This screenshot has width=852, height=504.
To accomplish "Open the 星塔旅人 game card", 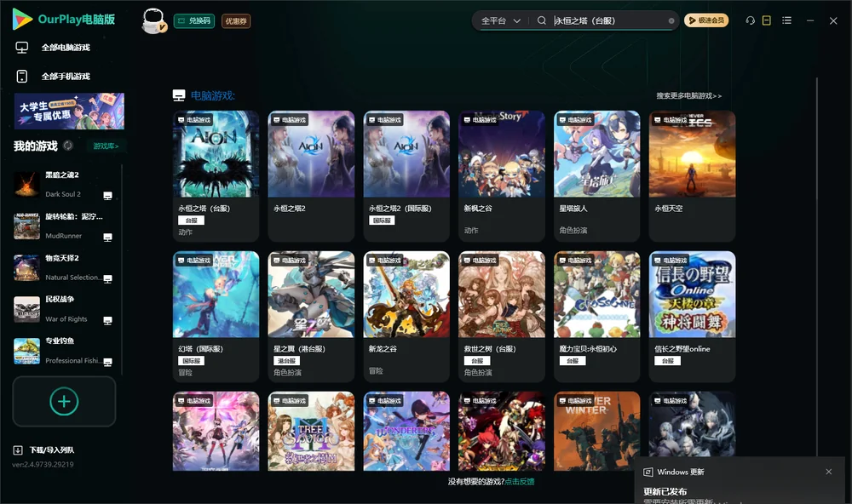I will (596, 176).
